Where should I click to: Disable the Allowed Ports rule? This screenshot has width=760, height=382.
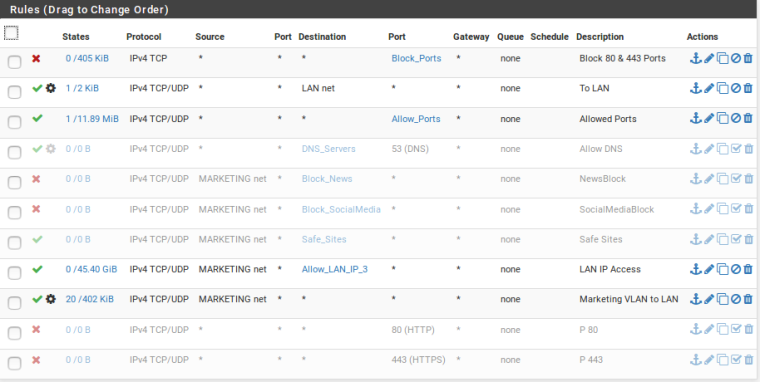click(x=736, y=119)
